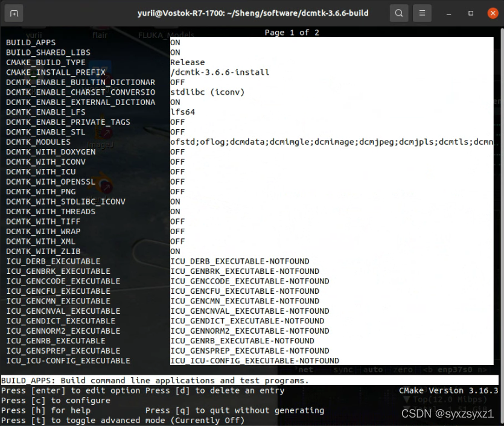The image size is (504, 426).
Task: Minimize the terminal window
Action: [448, 13]
